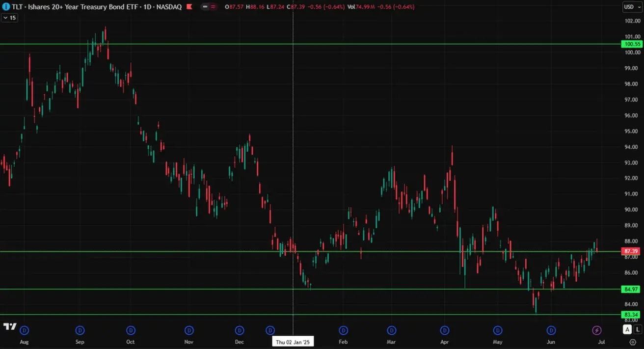Viewport: 644px width, 349px height.
Task: Click the dividend D marker above Apr
Action: click(445, 330)
